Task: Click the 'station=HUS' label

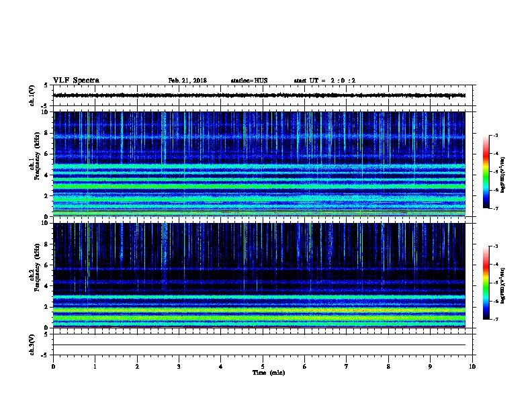Action: (249, 81)
